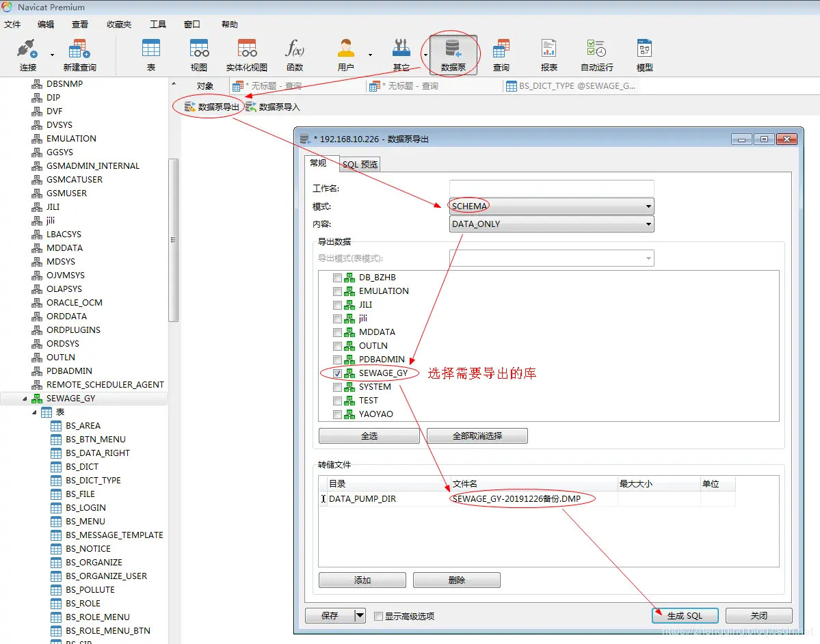Click the 全部取消选择 (Deselect All) button
Image resolution: width=820 pixels, height=644 pixels.
(x=477, y=435)
